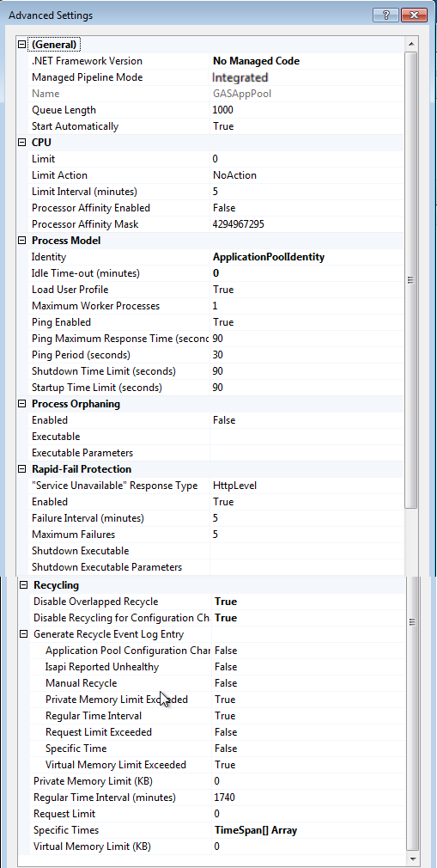Click the TimeSpan[] Array value

[x=256, y=830]
